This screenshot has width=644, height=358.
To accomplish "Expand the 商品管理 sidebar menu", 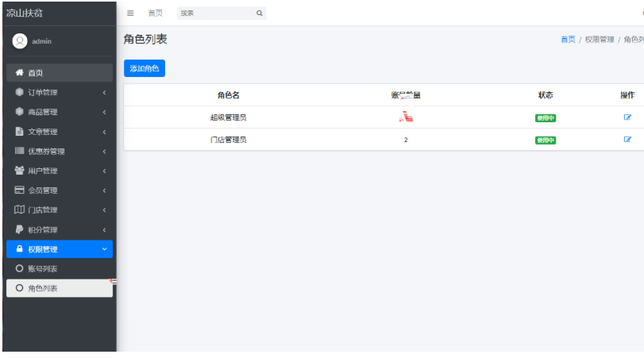I will click(59, 112).
